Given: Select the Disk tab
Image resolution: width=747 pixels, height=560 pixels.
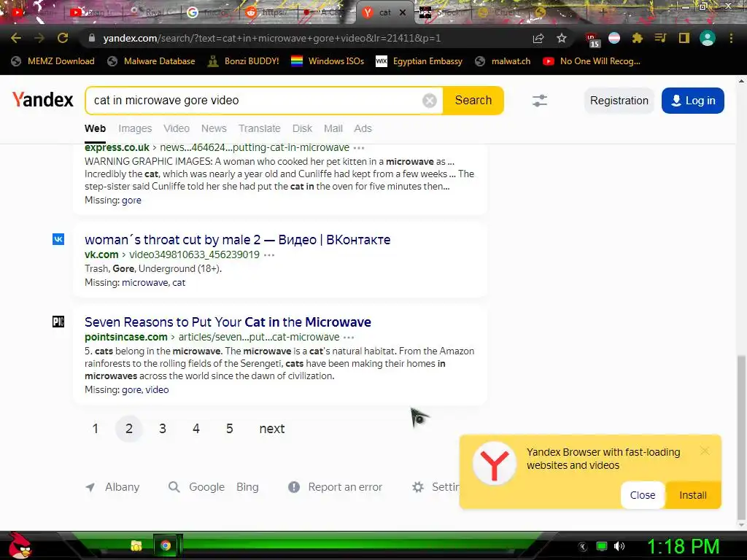Looking at the screenshot, I should click(302, 128).
